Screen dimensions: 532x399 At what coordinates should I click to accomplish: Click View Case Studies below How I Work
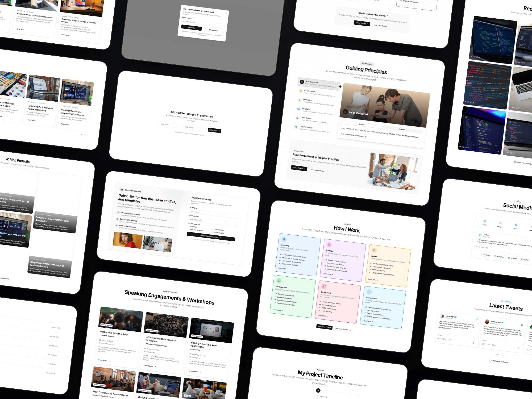[x=343, y=329]
